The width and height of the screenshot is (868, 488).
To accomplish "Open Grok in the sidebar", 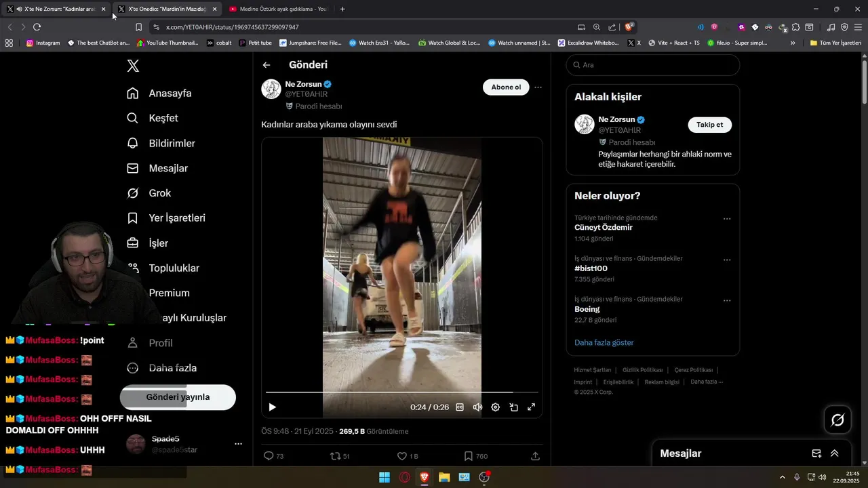I will click(149, 193).
